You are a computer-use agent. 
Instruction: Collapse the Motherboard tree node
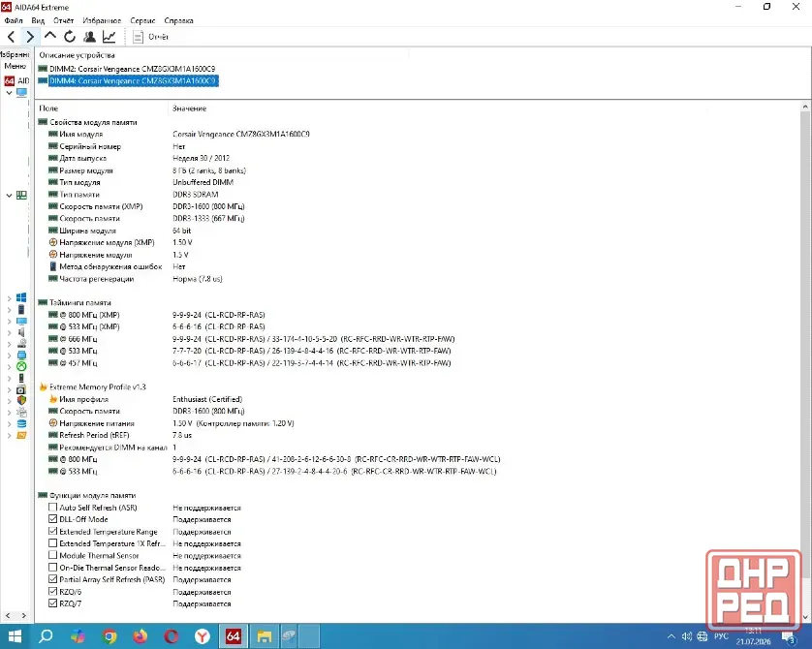[x=9, y=195]
